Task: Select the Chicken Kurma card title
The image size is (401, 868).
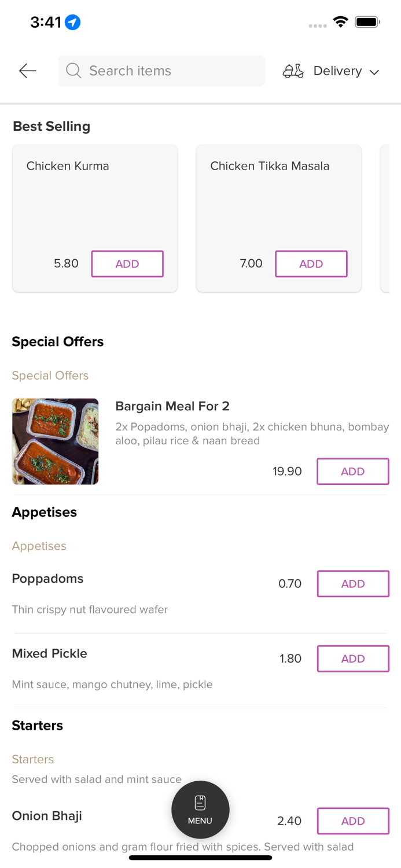Action: click(68, 166)
